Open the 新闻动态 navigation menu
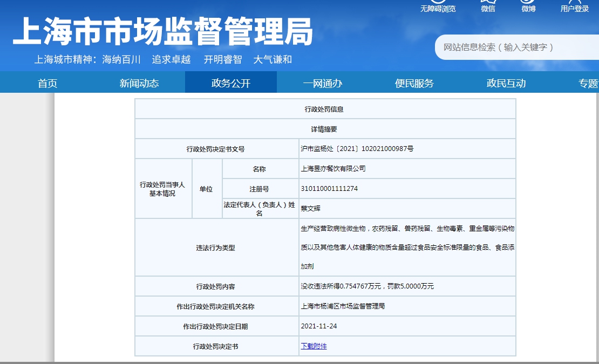The image size is (599, 364). (x=139, y=83)
